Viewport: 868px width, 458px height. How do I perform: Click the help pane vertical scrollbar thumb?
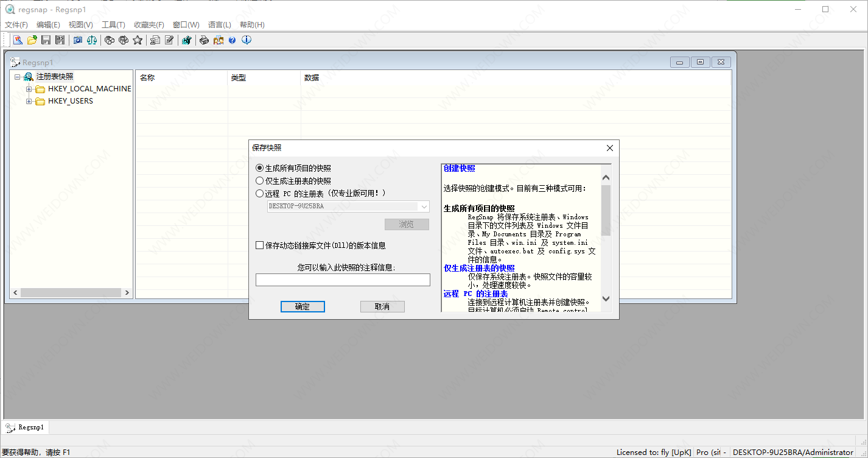click(606, 210)
